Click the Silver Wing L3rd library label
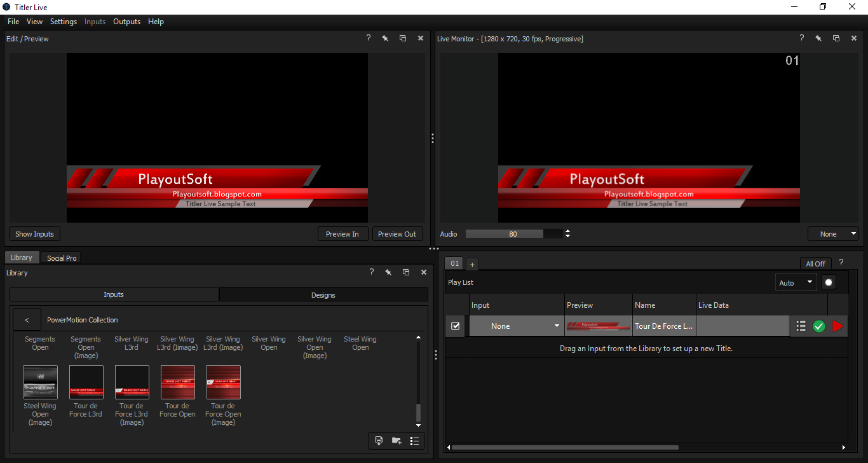 pyautogui.click(x=132, y=343)
